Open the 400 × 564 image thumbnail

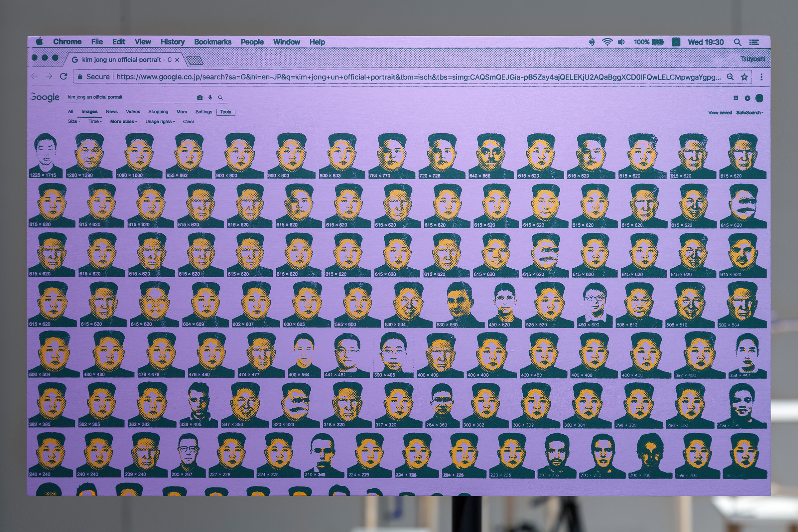tap(304, 355)
